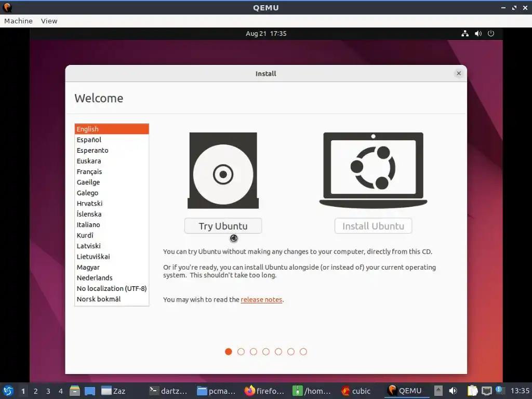Screen dimensions: 532x399
Task: Select Français in the language list
Action: pos(112,171)
